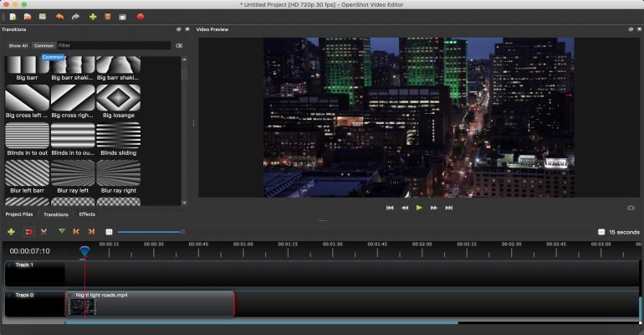The height and width of the screenshot is (335, 644).
Task: Open a project with the folder icon
Action: [x=28, y=16]
